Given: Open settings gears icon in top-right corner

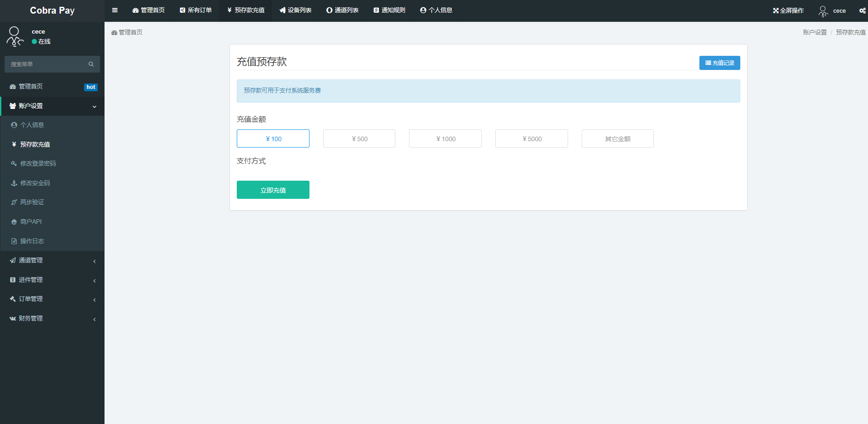Looking at the screenshot, I should coord(862,10).
